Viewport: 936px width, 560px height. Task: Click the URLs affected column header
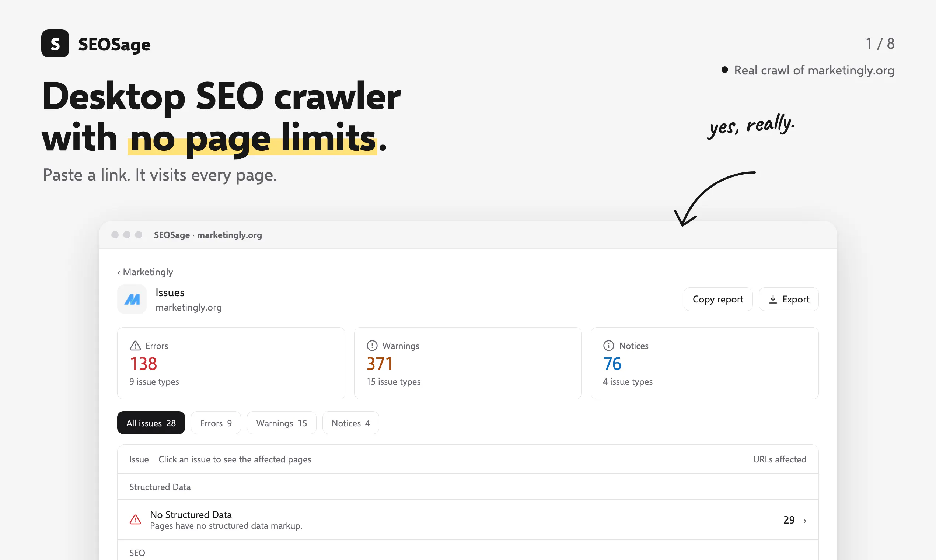point(780,459)
